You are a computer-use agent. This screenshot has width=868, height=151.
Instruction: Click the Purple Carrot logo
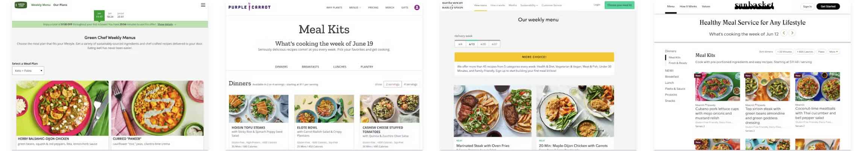click(x=249, y=7)
